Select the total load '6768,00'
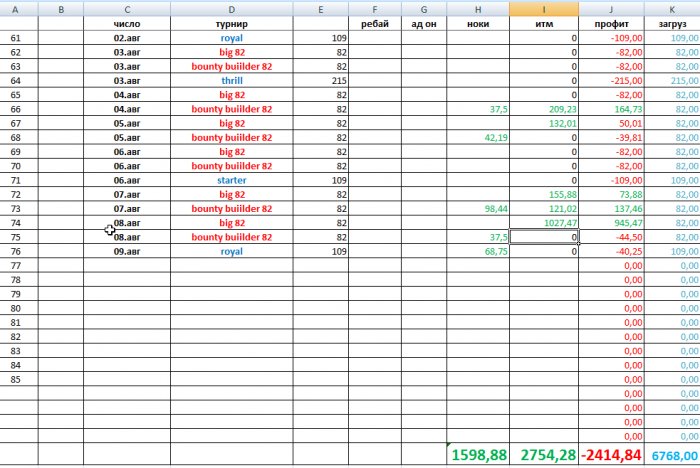The image size is (700, 468). (672, 455)
